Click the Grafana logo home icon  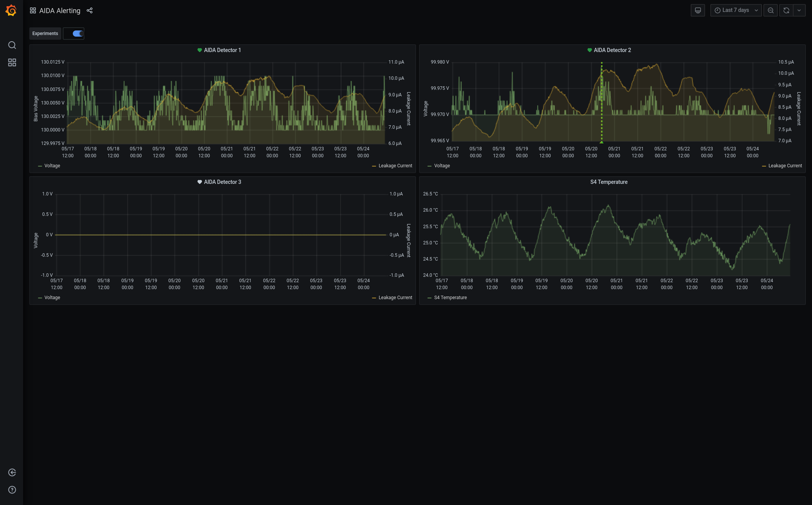11,10
